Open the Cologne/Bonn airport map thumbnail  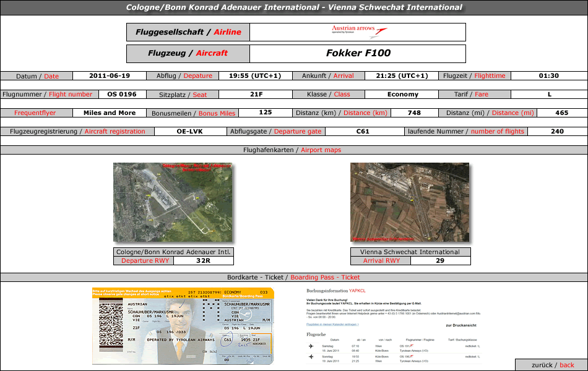click(x=173, y=202)
